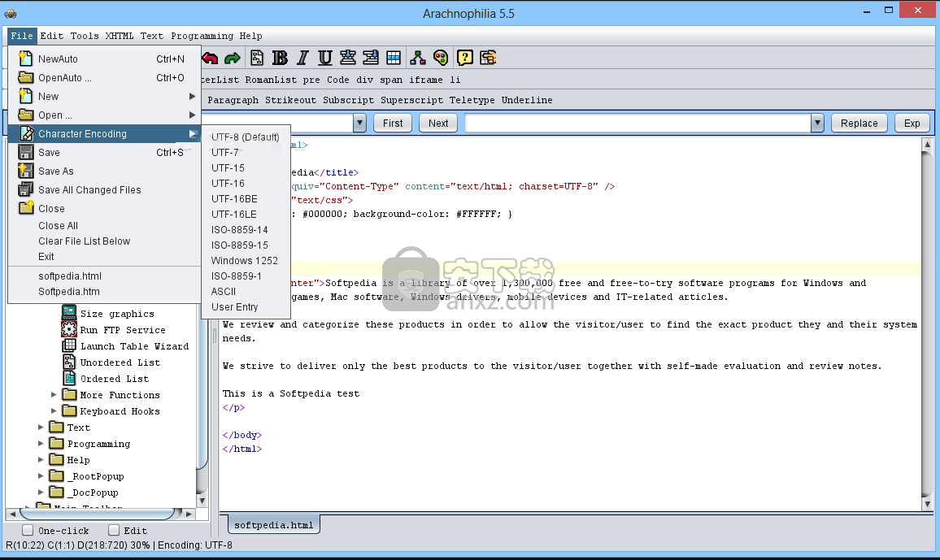Expand the More Functions folder
The height and width of the screenshot is (560, 940).
click(54, 395)
